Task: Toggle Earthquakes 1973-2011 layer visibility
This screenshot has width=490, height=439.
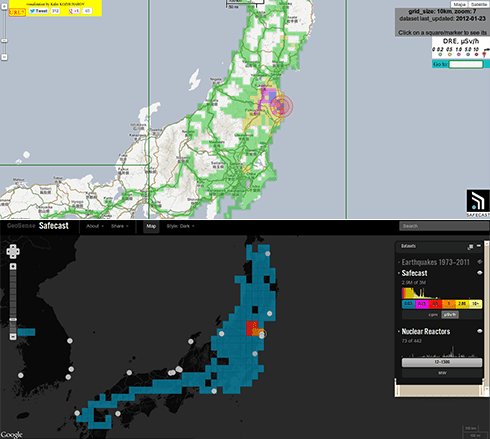Action: tap(480, 262)
